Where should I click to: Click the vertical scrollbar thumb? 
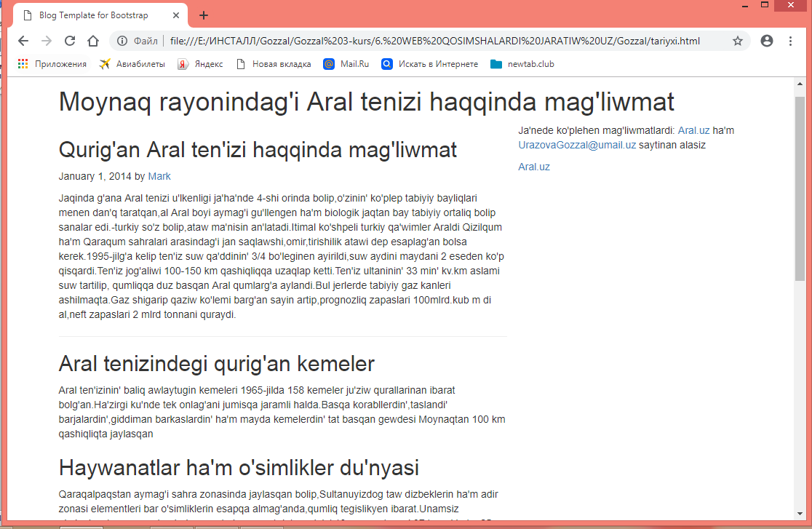click(800, 189)
